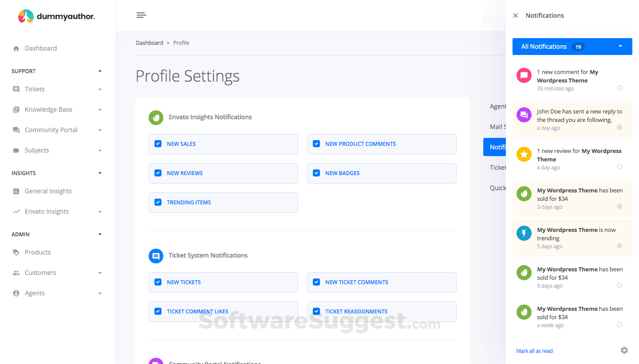639x364 pixels.
Task: Select the Quick settings tab
Action: click(497, 188)
